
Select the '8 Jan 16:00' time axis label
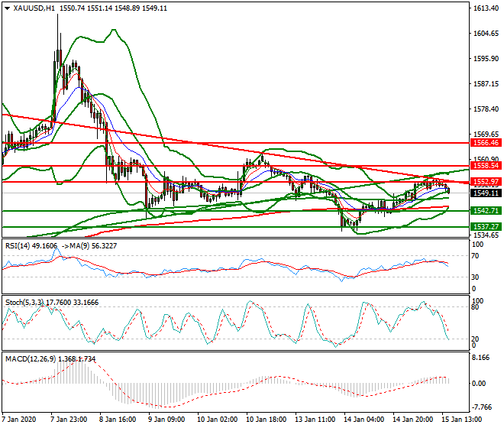(x=118, y=420)
